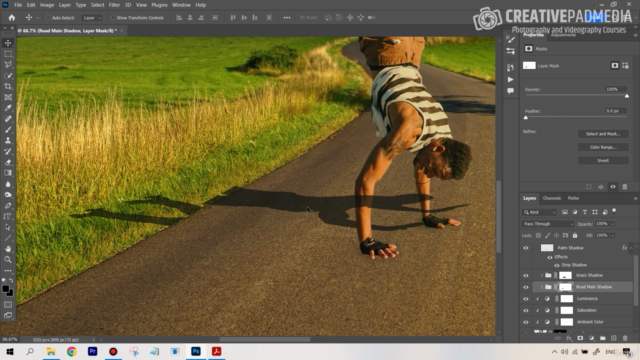Lock all with padlock icon
This screenshot has width=640, height=360.
[575, 236]
